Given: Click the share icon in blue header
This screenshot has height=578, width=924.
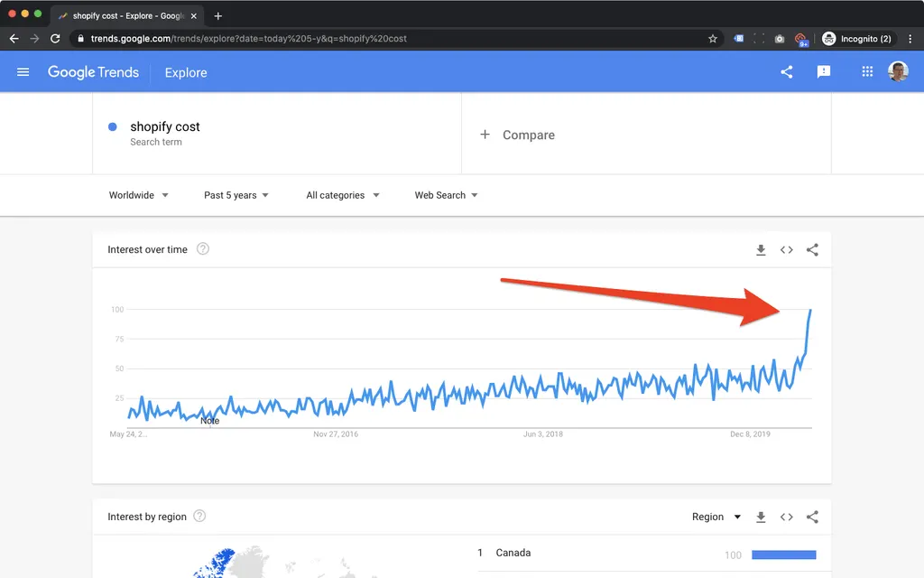Looking at the screenshot, I should tap(786, 72).
